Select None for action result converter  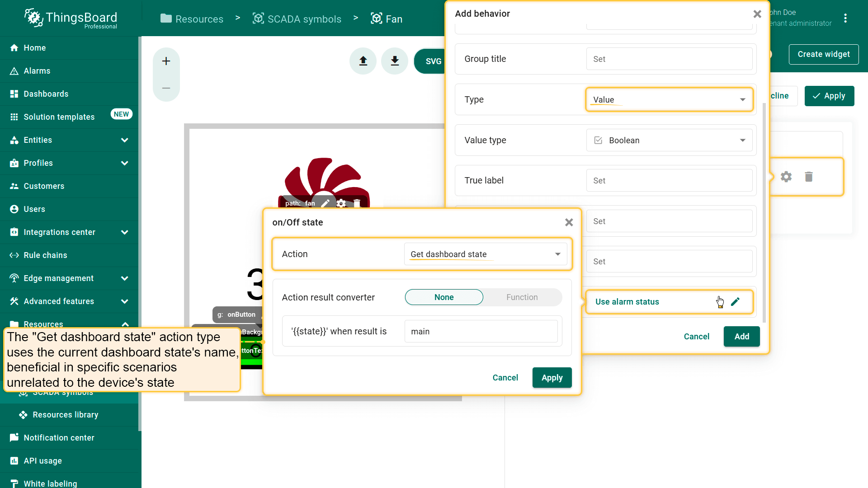[443, 297]
